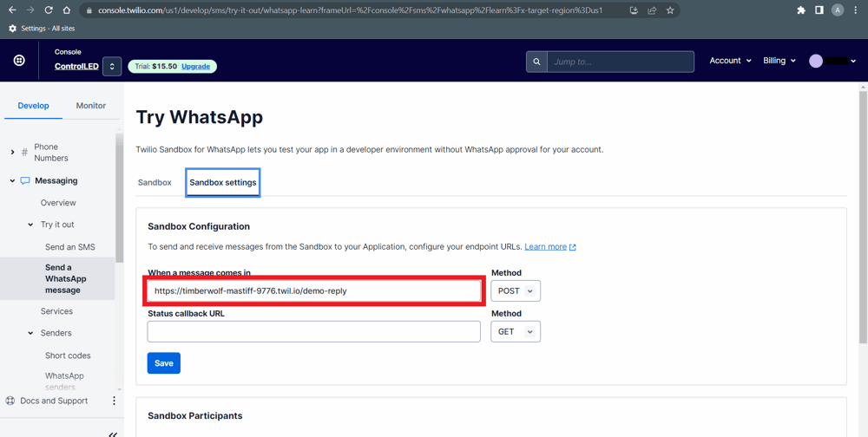The height and width of the screenshot is (437, 868).
Task: Click the Docs and Support globe icon
Action: coord(10,401)
